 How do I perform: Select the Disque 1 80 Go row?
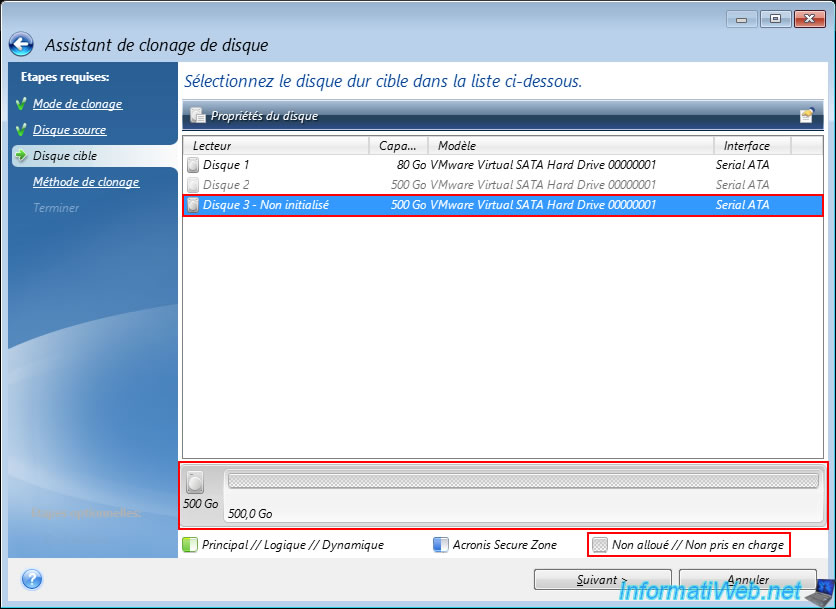(450, 164)
